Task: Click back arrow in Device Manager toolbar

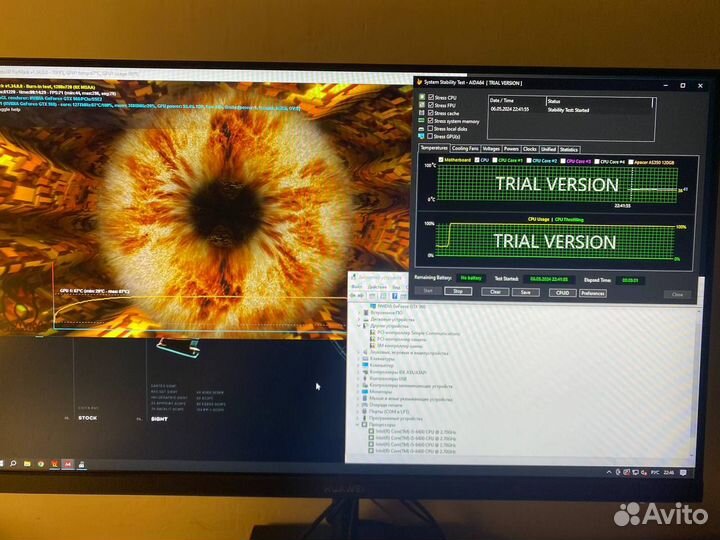Action: pyautogui.click(x=355, y=296)
